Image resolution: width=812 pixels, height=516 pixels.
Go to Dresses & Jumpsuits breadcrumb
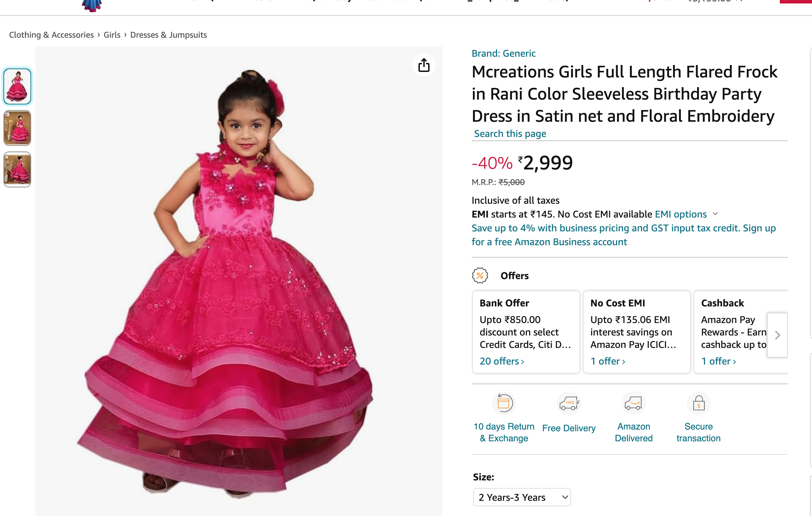tap(169, 35)
